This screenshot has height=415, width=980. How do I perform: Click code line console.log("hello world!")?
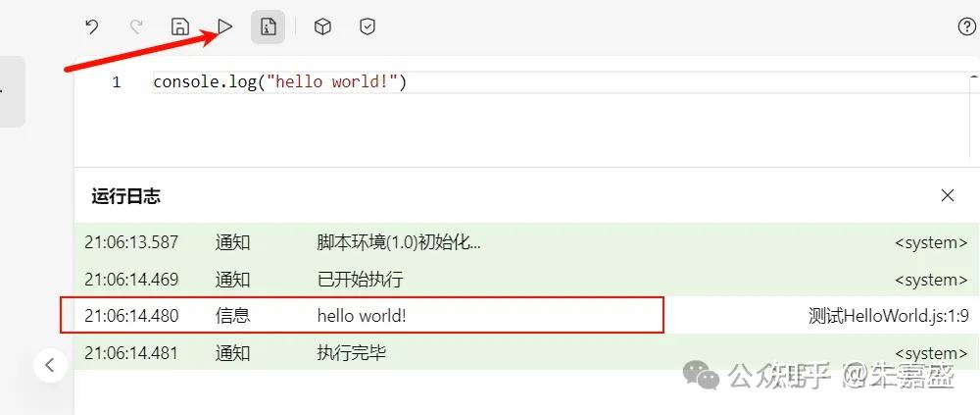click(280, 82)
